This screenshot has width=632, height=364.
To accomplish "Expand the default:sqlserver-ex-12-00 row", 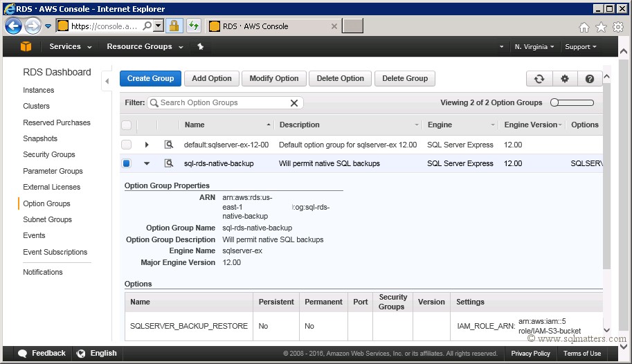I will click(147, 145).
